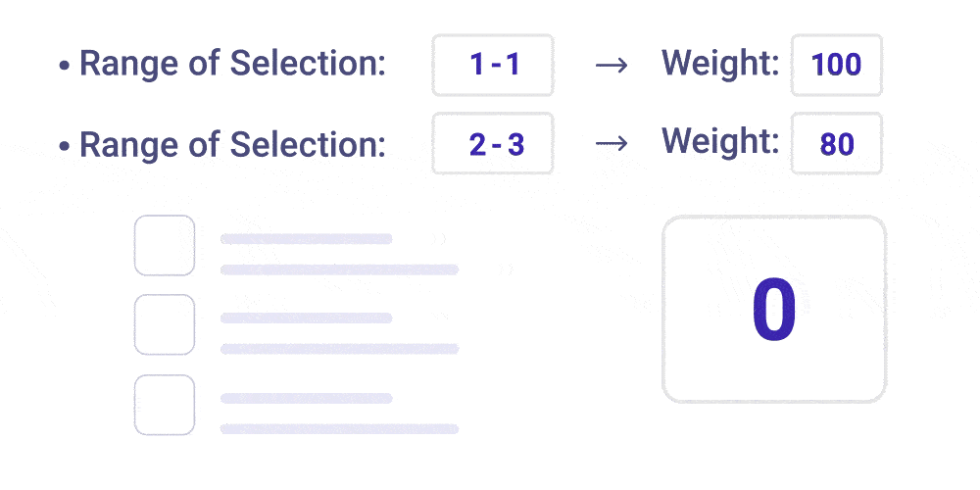
Task: Click the second Range of Selection label
Action: pyautogui.click(x=232, y=144)
